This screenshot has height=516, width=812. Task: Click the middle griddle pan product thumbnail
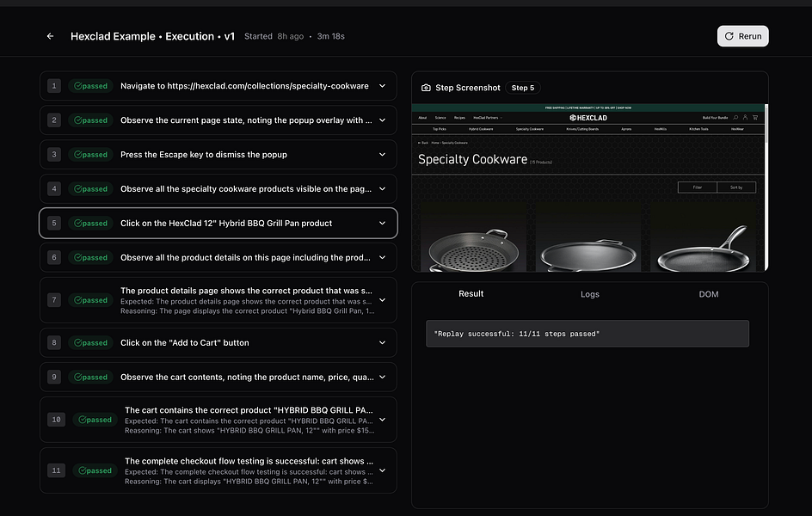click(x=588, y=238)
